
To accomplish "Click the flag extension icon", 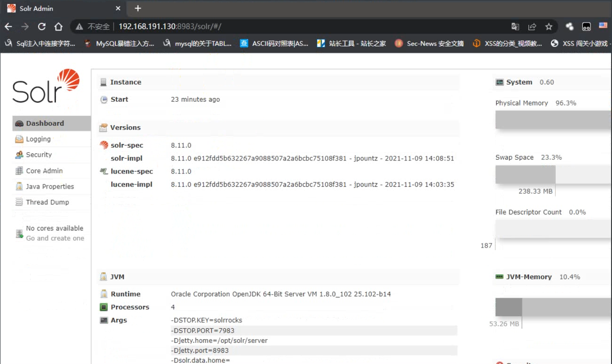I will (x=603, y=26).
